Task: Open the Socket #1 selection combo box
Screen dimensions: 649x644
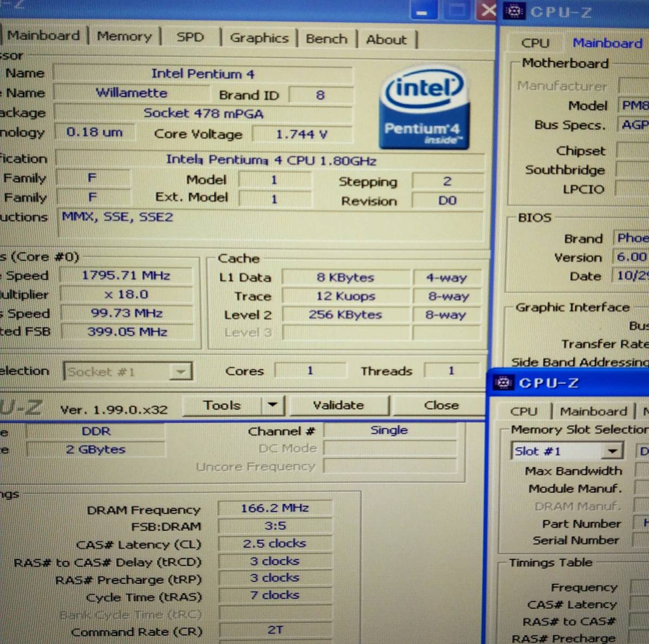Action: (128, 371)
